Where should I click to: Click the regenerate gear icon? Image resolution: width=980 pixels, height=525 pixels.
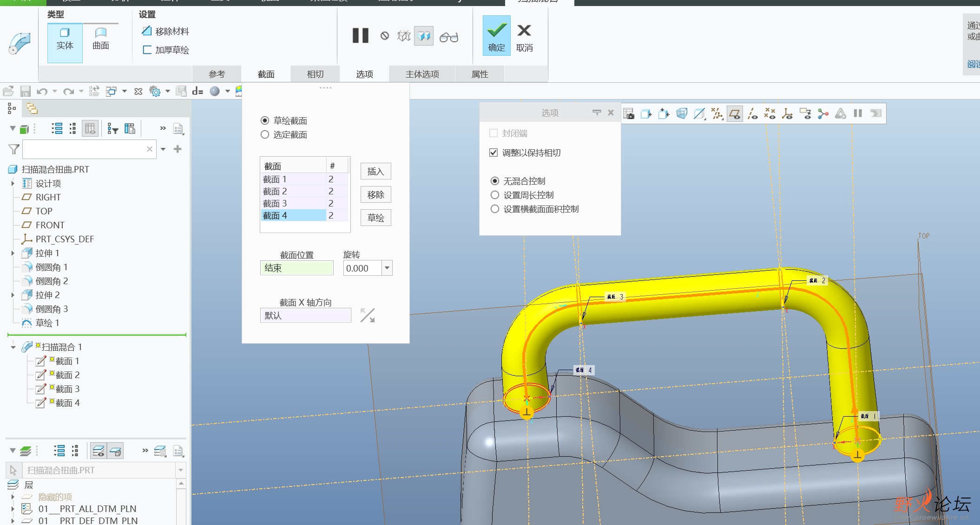[155, 91]
